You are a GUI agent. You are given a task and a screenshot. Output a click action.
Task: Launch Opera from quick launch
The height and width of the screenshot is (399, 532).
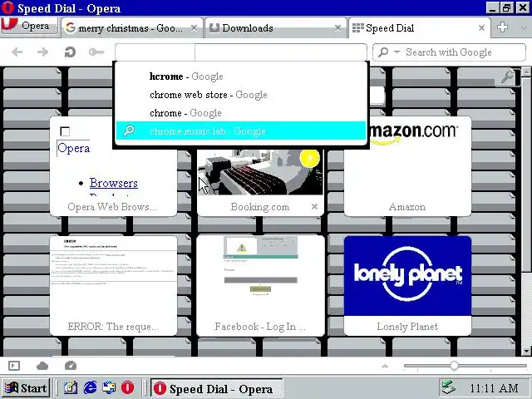tap(127, 387)
